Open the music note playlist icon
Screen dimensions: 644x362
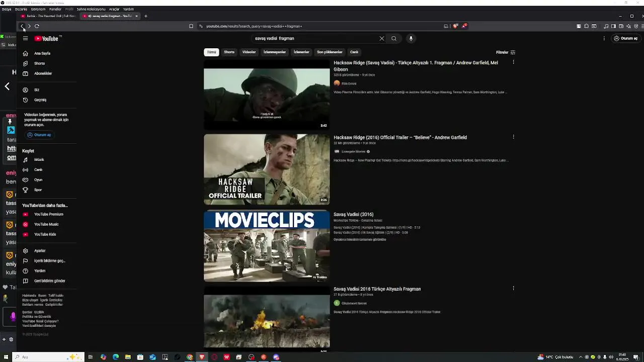[x=606, y=26]
